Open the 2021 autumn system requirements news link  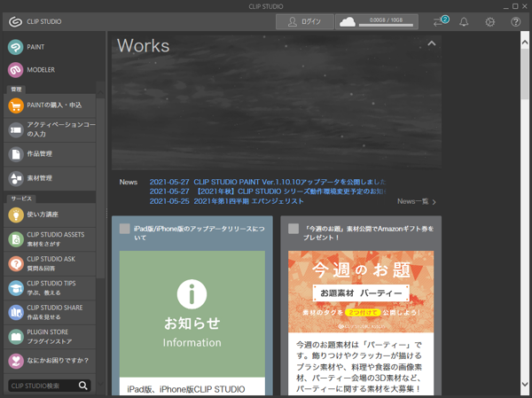(289, 191)
